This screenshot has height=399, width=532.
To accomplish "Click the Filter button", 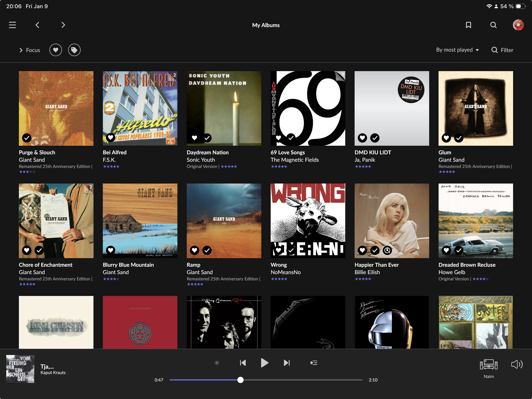I will (x=502, y=50).
